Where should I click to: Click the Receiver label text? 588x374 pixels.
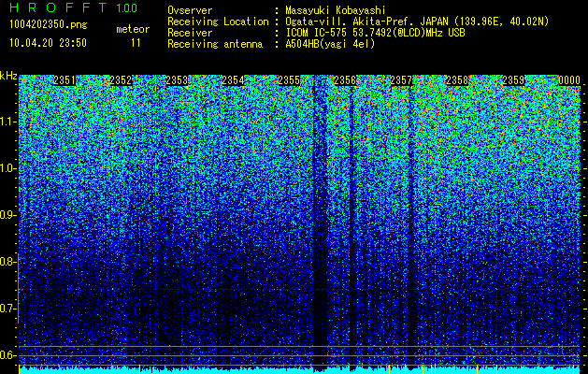pos(190,33)
